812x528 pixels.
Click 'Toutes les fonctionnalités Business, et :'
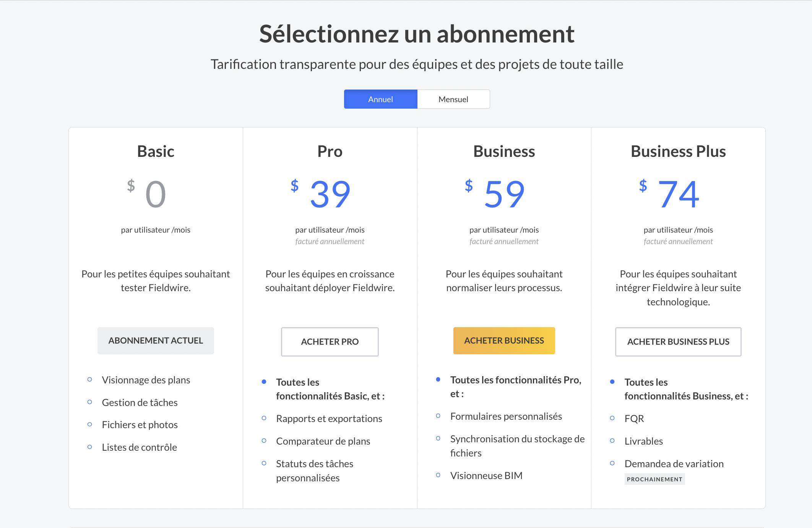686,389
